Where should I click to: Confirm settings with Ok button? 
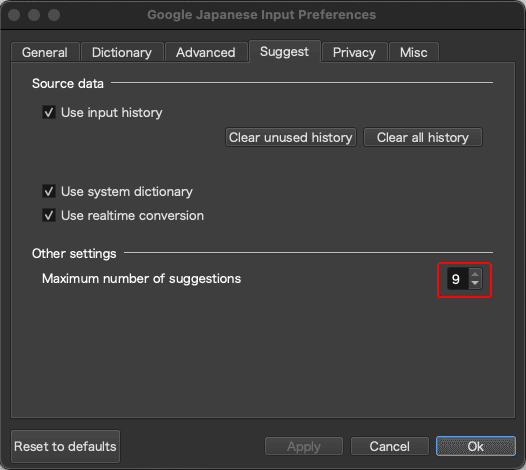tap(476, 447)
